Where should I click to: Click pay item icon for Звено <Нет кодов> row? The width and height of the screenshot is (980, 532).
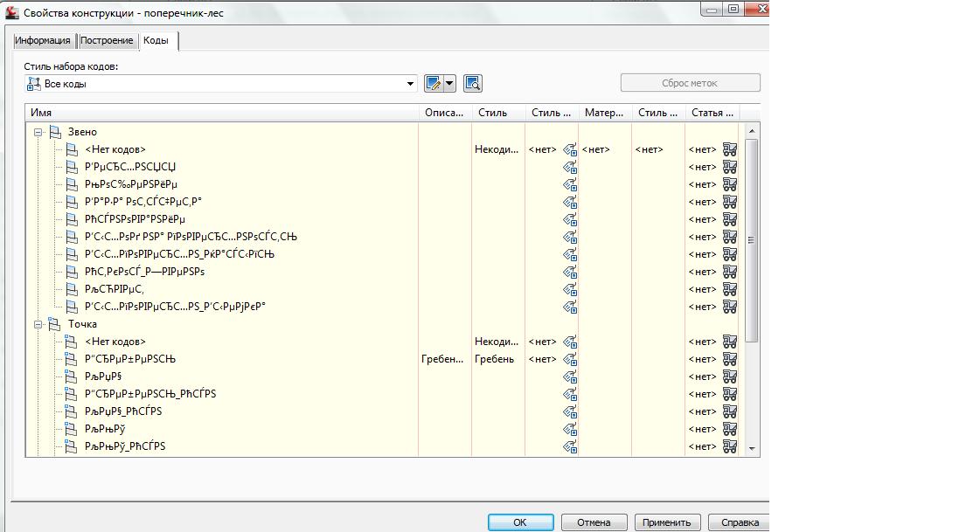click(730, 150)
